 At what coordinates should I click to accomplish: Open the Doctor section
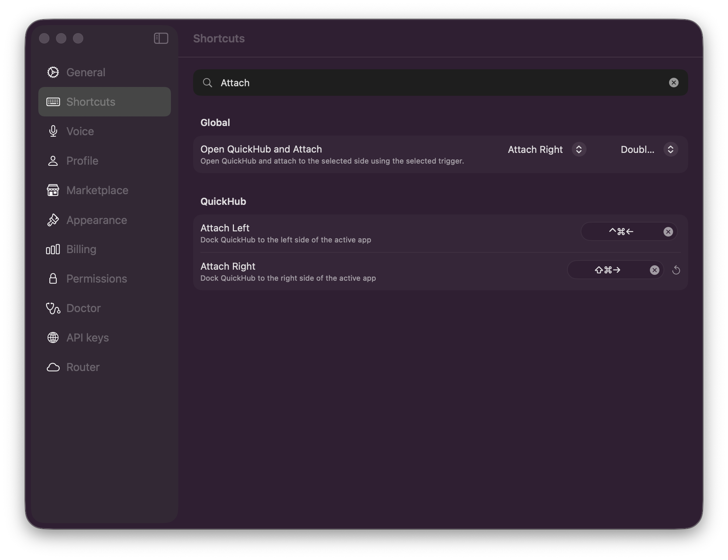coord(105,308)
